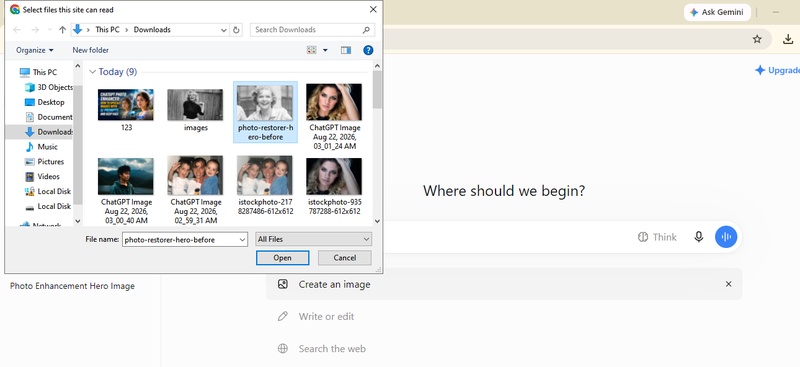Toggle the preview pane icon
Screen dimensions: 800x367
[346, 50]
